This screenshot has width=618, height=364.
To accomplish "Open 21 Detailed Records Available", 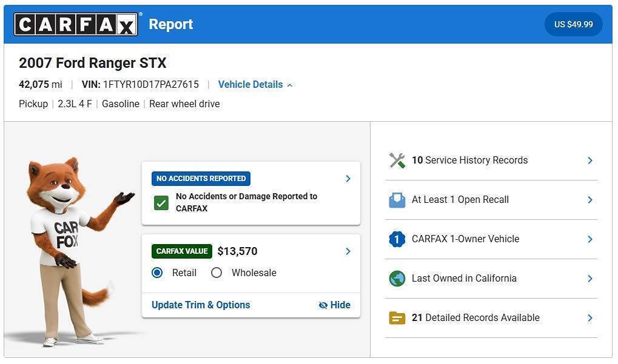I will pos(491,318).
